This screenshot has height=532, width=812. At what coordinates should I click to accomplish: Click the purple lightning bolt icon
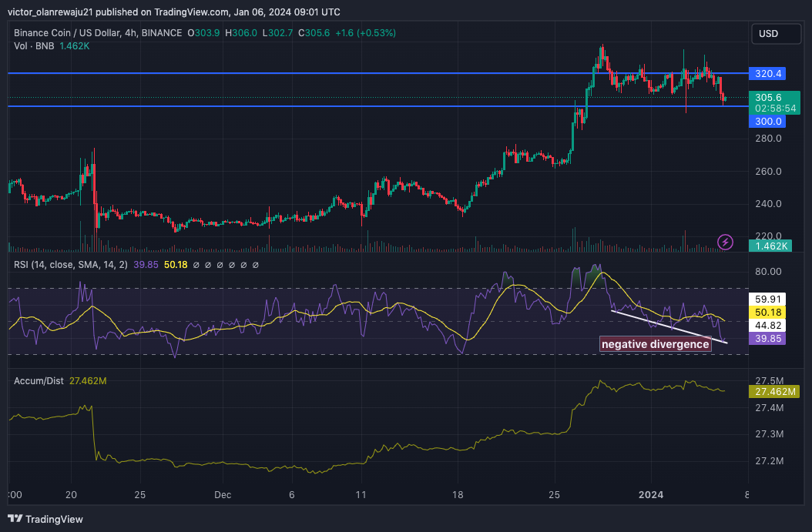[725, 242]
